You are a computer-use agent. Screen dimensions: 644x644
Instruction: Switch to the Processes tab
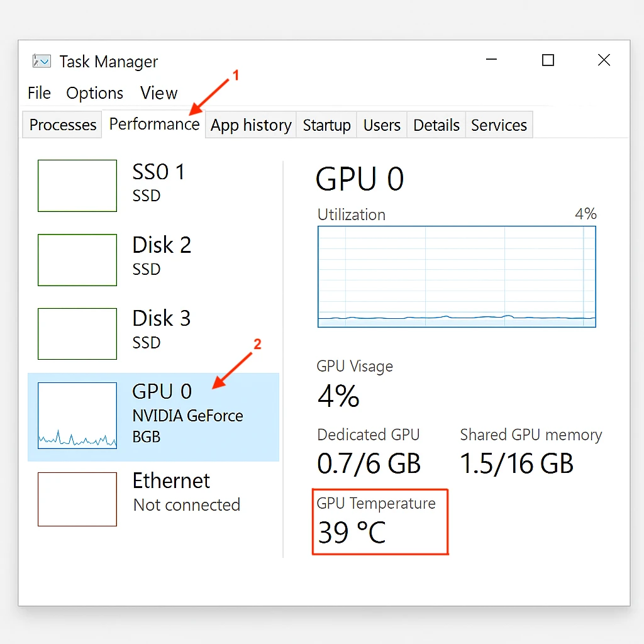coord(62,125)
